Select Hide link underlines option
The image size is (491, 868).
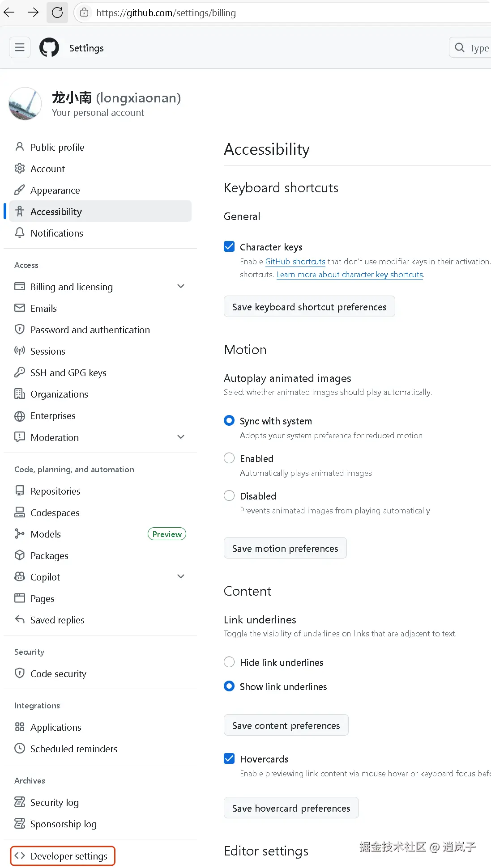tap(229, 662)
